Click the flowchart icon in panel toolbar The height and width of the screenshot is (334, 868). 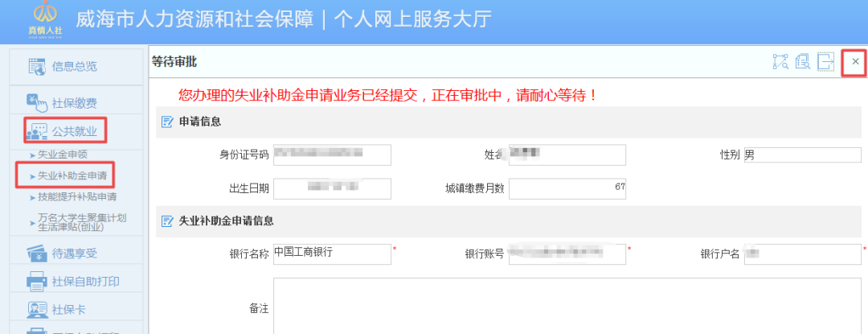[x=780, y=62]
